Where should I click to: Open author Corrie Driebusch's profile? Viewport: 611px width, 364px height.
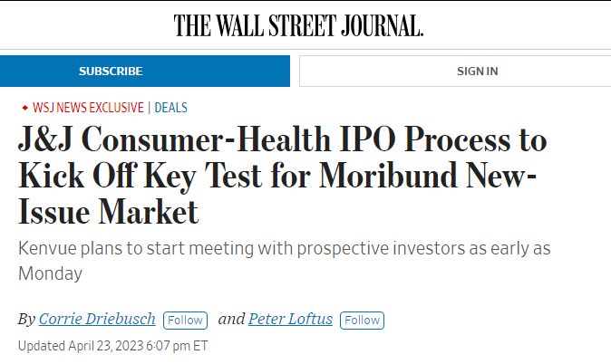97,319
